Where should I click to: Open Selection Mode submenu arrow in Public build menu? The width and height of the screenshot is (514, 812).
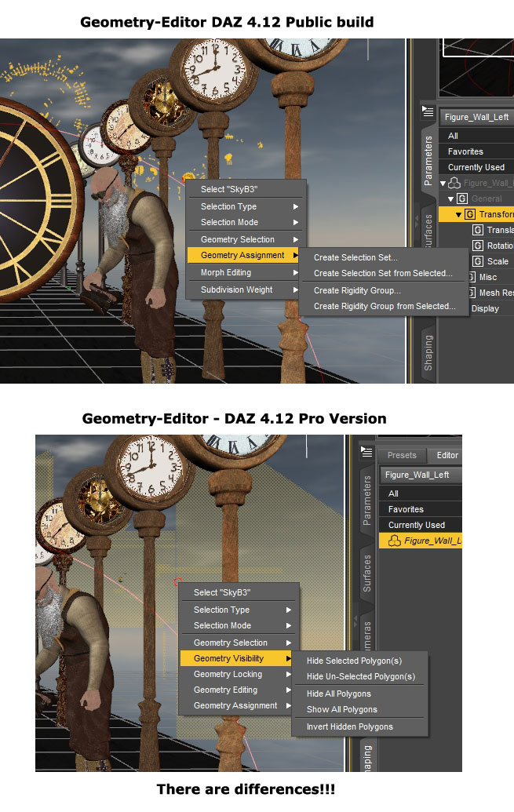tap(296, 222)
